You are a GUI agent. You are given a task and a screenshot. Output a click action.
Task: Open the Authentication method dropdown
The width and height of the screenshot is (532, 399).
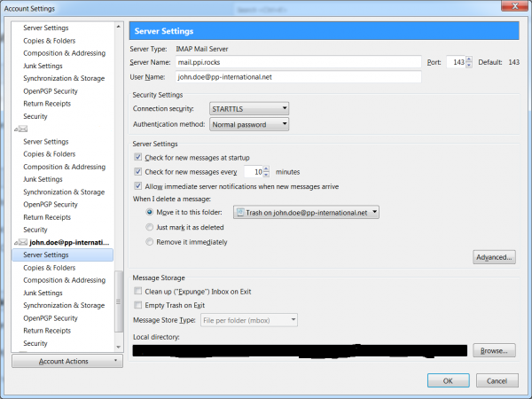click(248, 124)
